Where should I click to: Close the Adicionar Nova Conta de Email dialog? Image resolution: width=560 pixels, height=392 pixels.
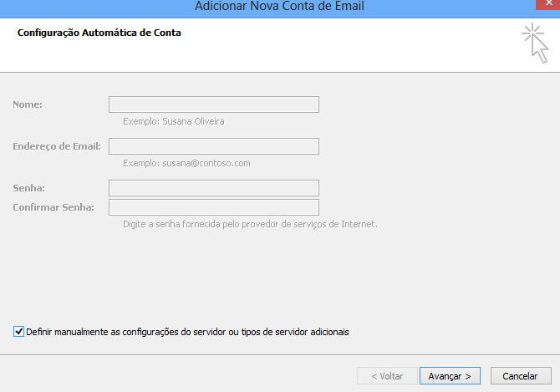547,4
